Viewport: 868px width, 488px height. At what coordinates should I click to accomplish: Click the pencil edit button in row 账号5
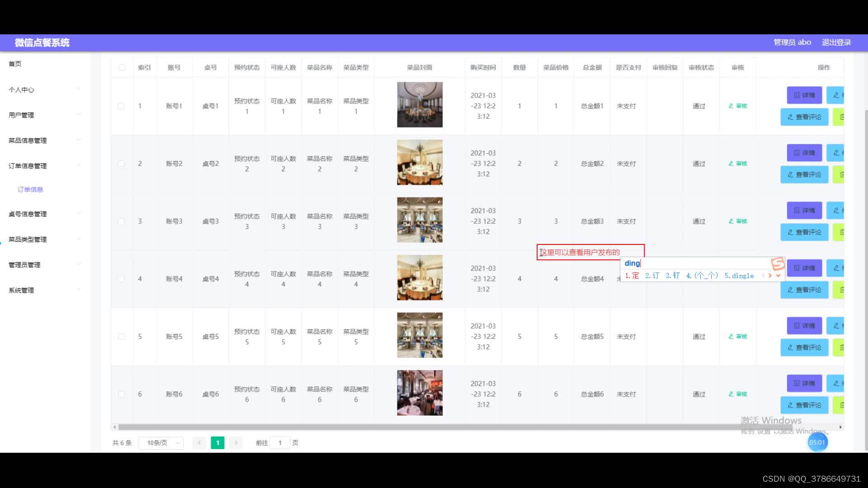(x=836, y=326)
